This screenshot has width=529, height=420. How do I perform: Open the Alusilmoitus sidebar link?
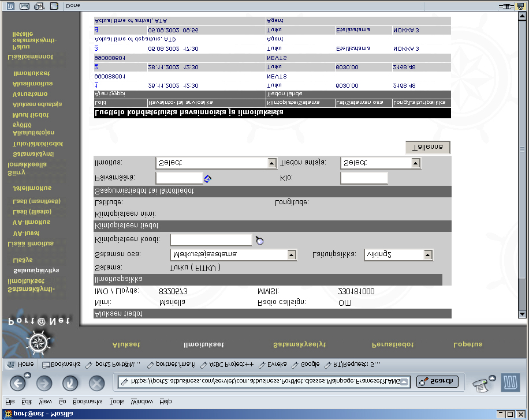coord(32,83)
